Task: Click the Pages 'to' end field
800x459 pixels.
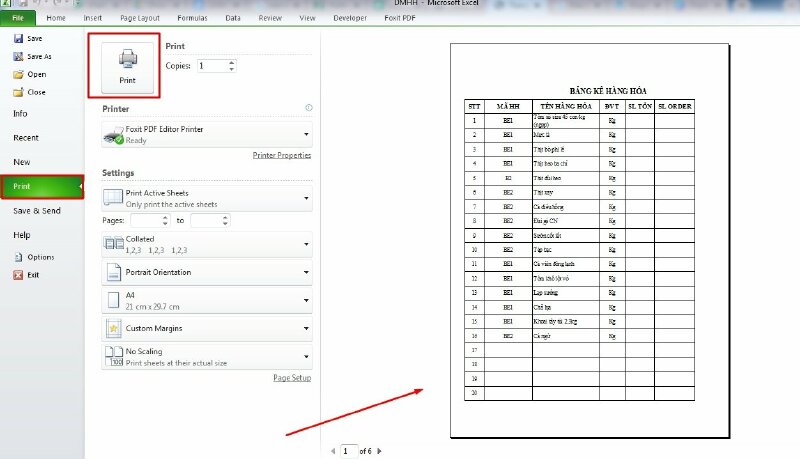Action: coord(206,220)
